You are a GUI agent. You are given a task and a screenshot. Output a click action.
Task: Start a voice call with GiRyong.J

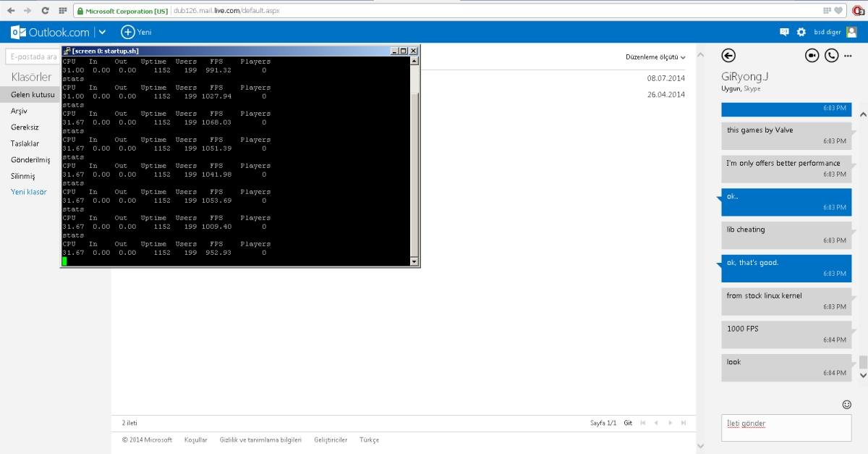(832, 56)
